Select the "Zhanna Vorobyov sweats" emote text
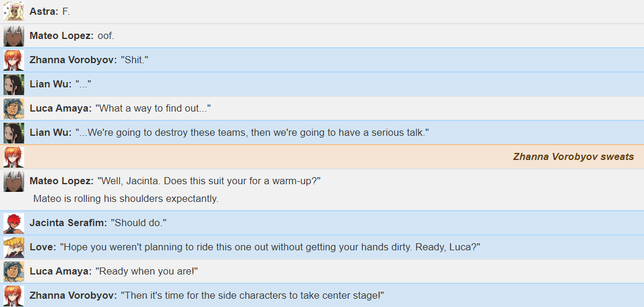This screenshot has height=307, width=644. (x=573, y=156)
